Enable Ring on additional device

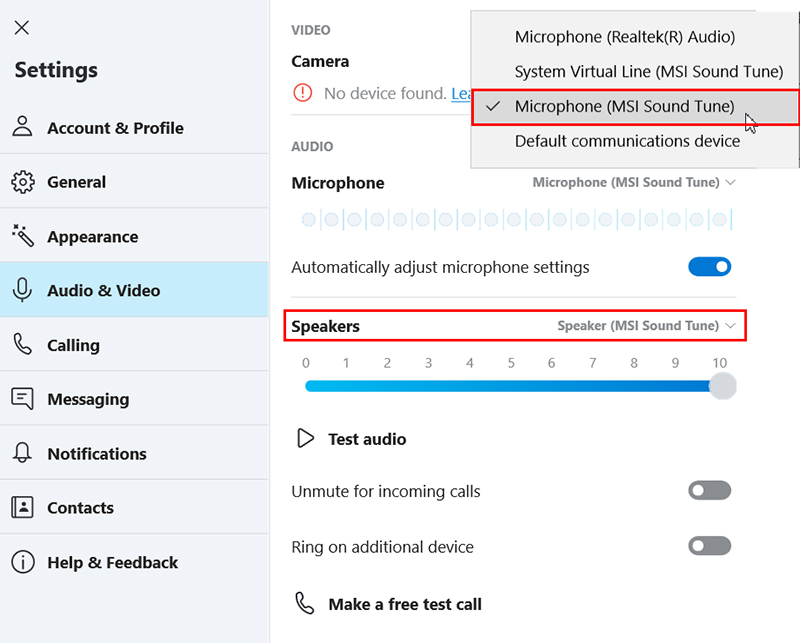click(709, 546)
